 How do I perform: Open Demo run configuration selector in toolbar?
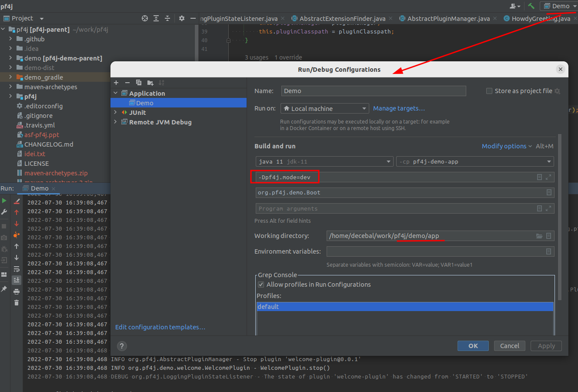pyautogui.click(x=559, y=6)
